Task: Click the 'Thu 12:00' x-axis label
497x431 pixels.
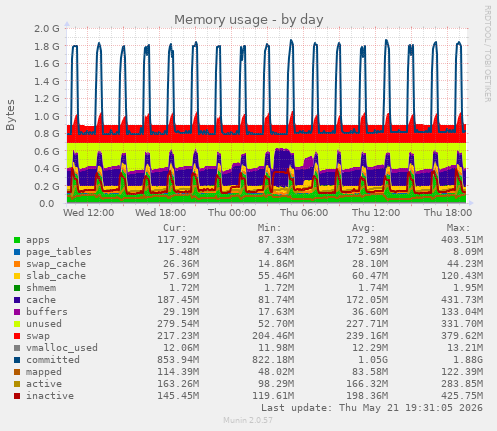Action: [376, 213]
